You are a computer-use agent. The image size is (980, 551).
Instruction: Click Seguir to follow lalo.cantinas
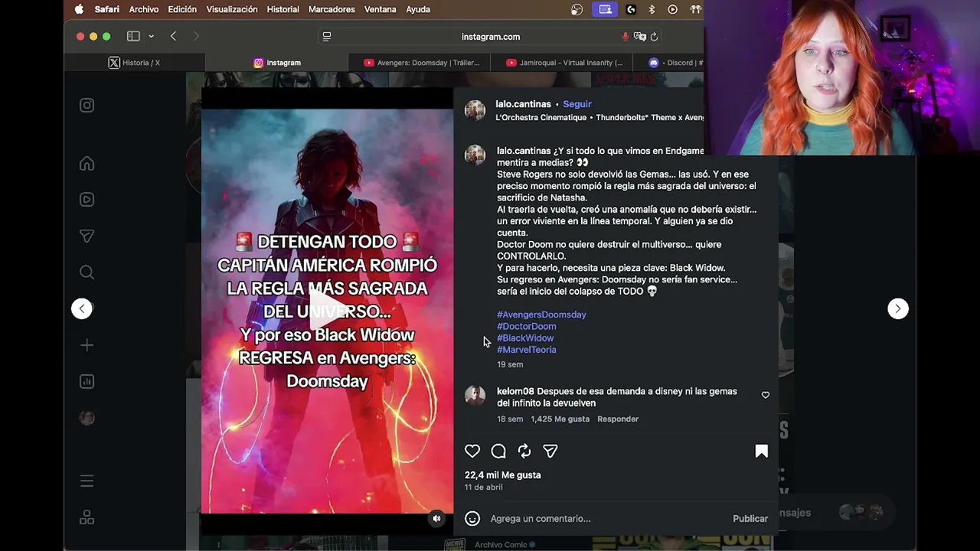(577, 104)
